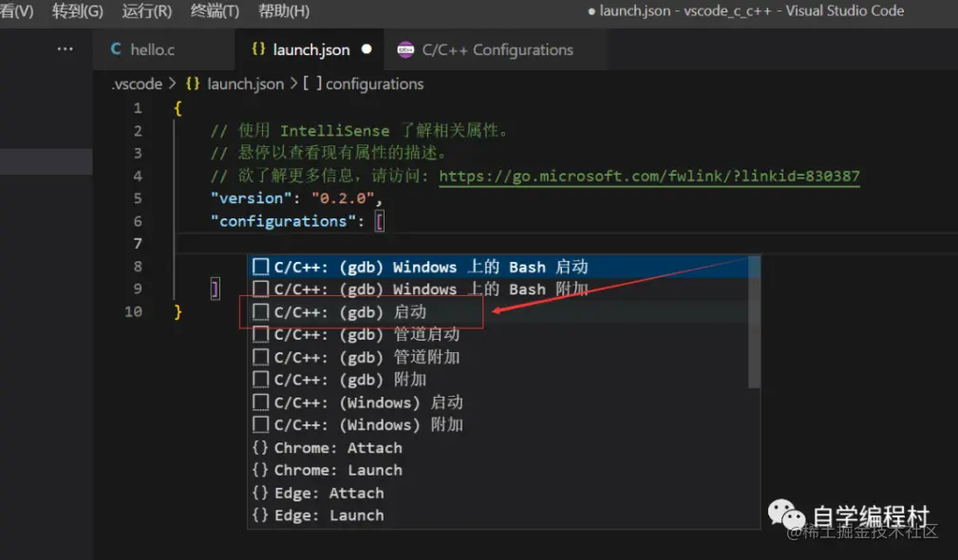Open the 转到(G) menu

tap(78, 11)
